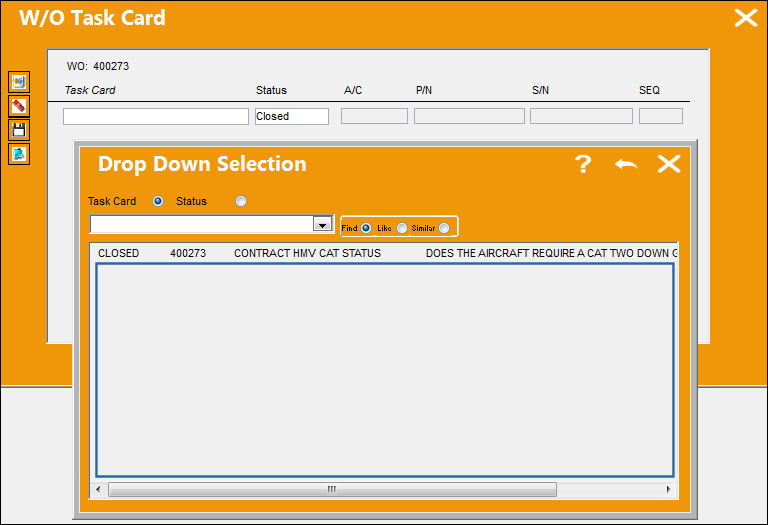The width and height of the screenshot is (768, 525).
Task: Click the Task Card column header
Action: click(90, 90)
